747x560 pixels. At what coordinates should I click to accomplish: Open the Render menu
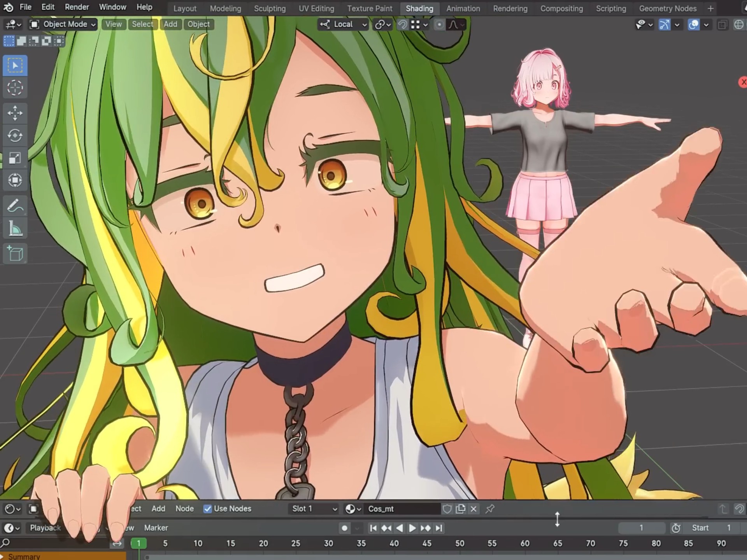point(77,7)
